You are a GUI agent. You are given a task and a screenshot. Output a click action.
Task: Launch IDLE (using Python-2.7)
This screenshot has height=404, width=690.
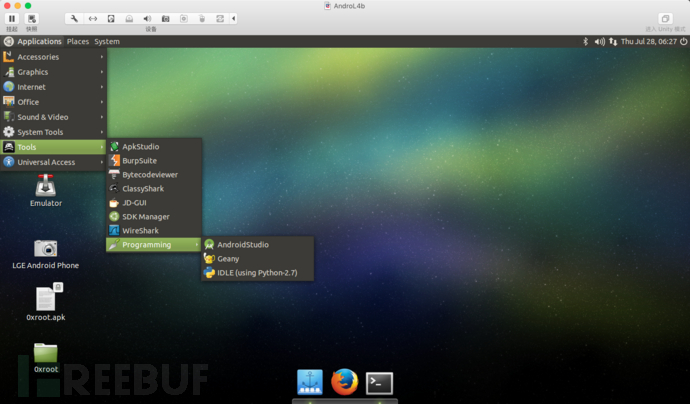pos(257,273)
